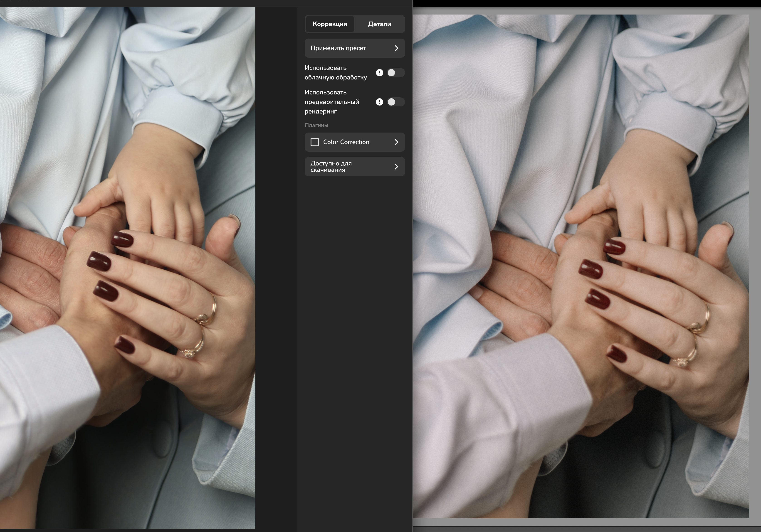Select the Коррекция tab

click(330, 24)
